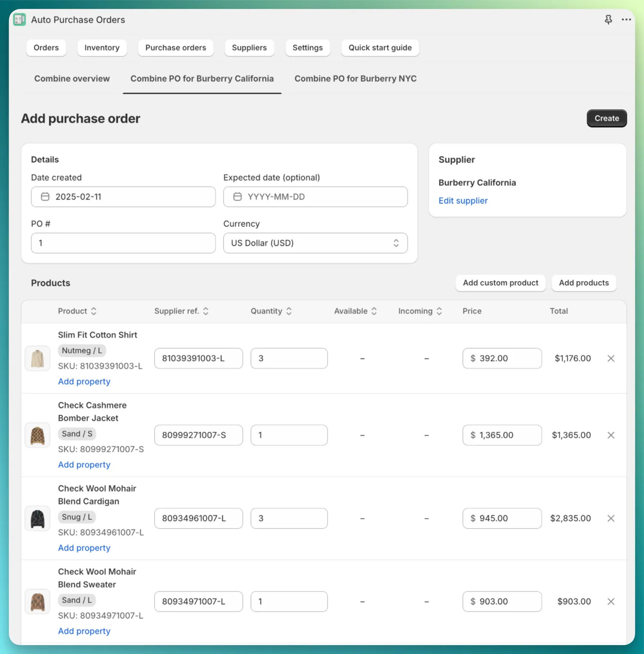Click the $2,835.00 total value
This screenshot has width=644, height=654.
570,518
